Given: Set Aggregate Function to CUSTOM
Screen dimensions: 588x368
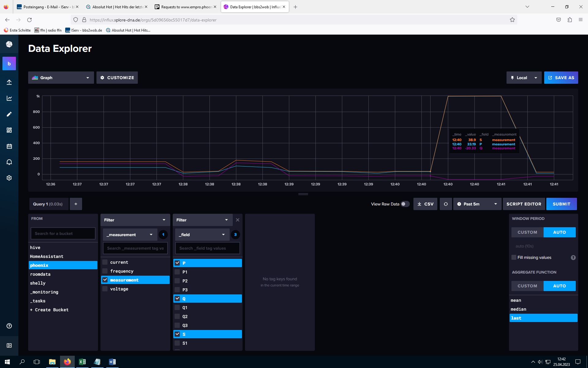Looking at the screenshot, I should (527, 286).
